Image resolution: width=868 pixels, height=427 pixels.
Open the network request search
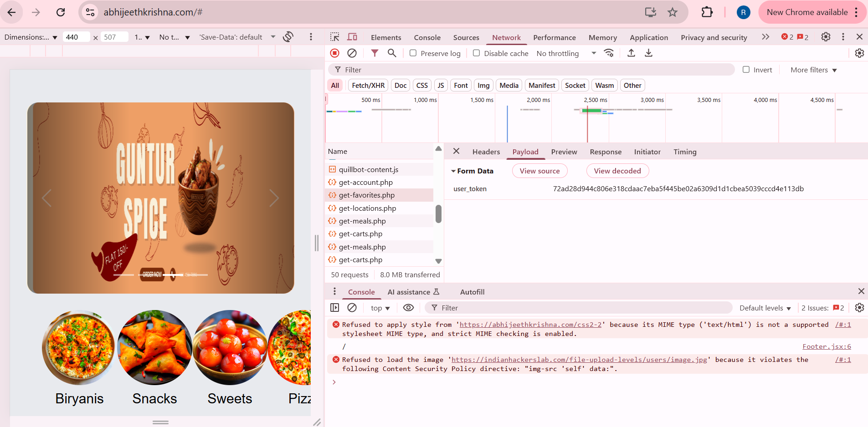(x=391, y=53)
